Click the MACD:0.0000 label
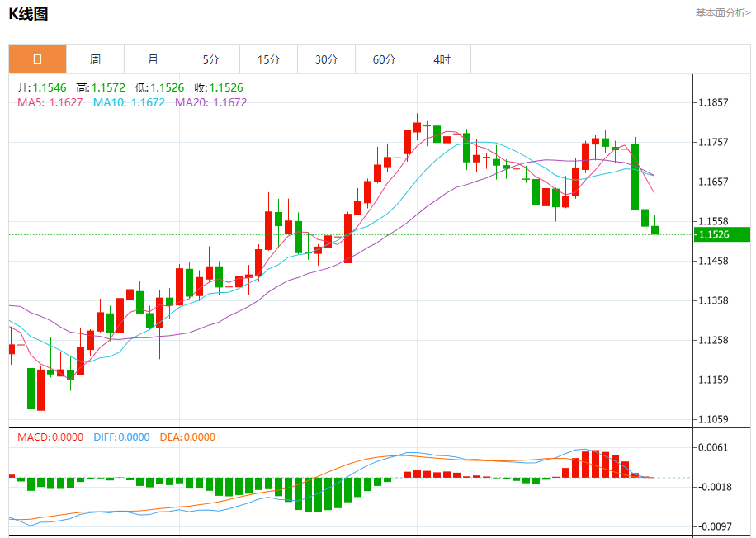The width and height of the screenshot is (756, 538). tap(50, 437)
